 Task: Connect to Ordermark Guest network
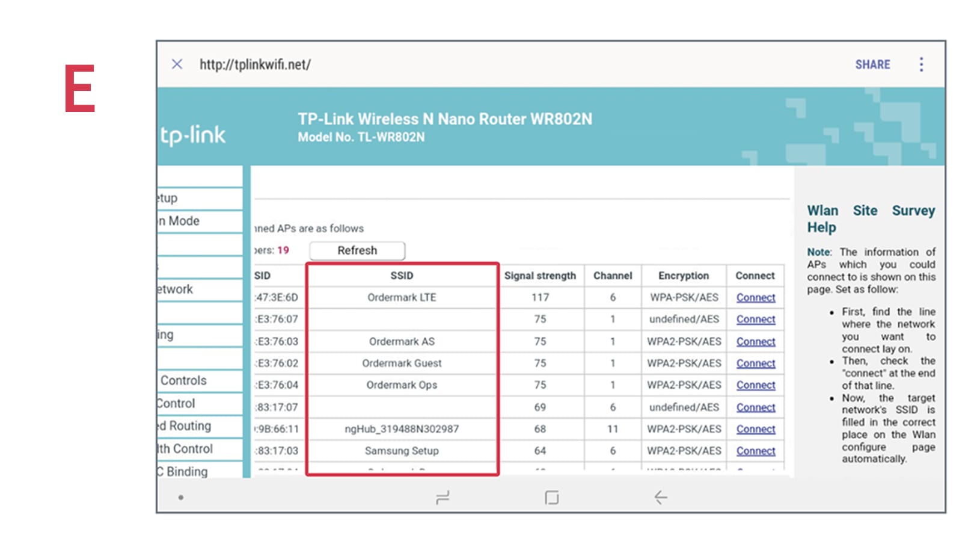click(x=756, y=363)
